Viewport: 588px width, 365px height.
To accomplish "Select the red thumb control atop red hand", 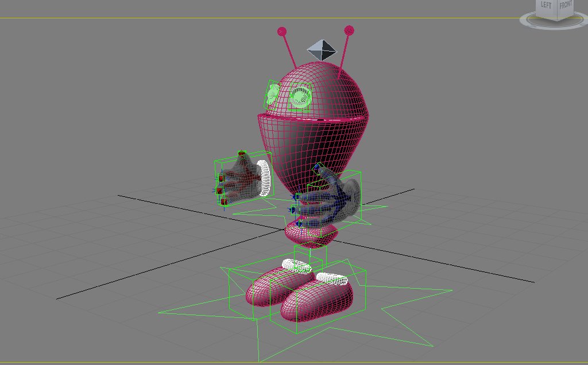I will (242, 153).
